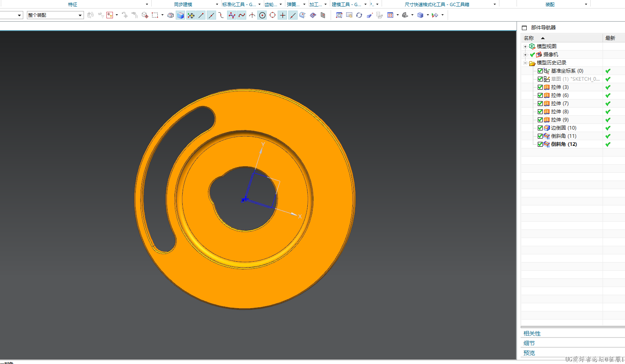Click the rectangle selection mode icon
The width and height of the screenshot is (625, 364).
tap(155, 15)
